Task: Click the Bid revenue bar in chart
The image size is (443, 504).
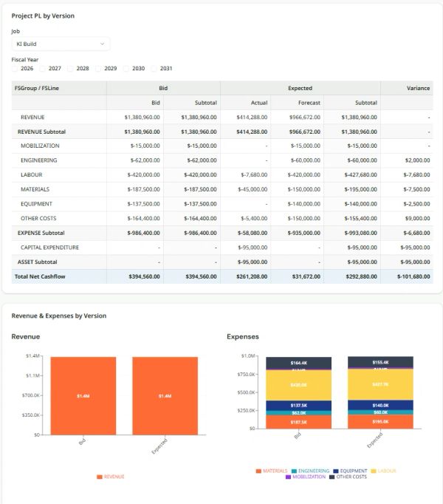Action: click(83, 396)
